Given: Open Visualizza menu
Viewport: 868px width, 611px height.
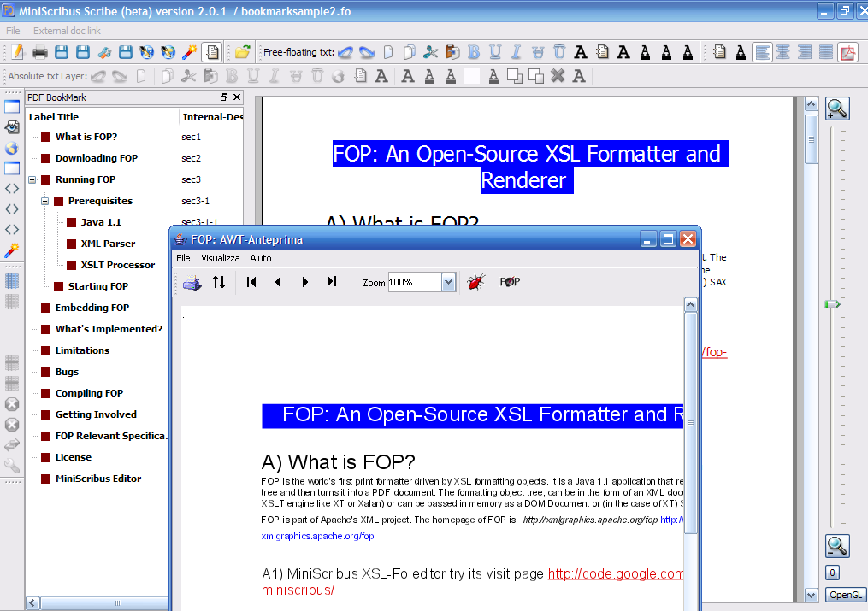Looking at the screenshot, I should [x=221, y=258].
